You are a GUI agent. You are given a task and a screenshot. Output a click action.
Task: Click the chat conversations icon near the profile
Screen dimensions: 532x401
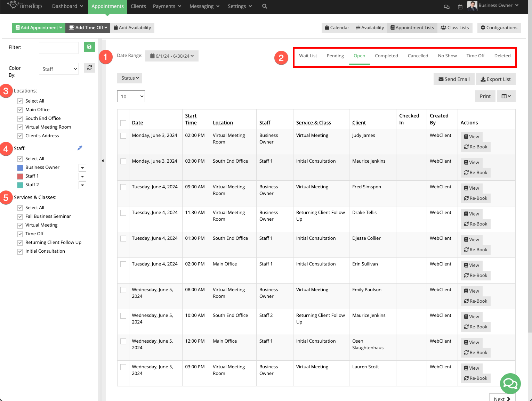pos(446,7)
